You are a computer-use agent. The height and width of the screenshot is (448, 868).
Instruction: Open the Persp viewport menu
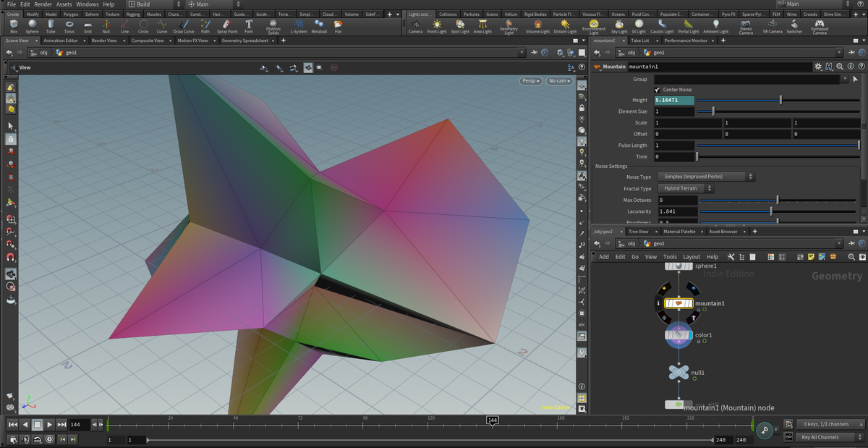[530, 81]
